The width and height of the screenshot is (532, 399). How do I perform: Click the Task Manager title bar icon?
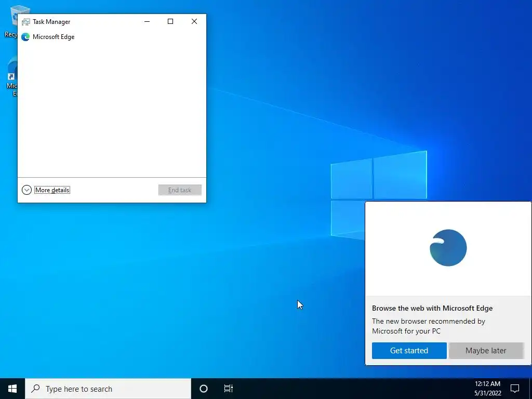[x=26, y=22]
